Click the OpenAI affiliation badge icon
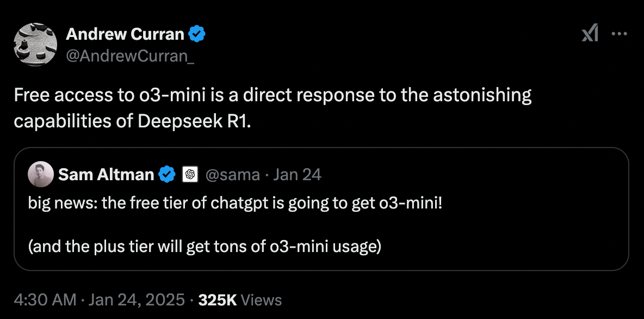 click(190, 175)
